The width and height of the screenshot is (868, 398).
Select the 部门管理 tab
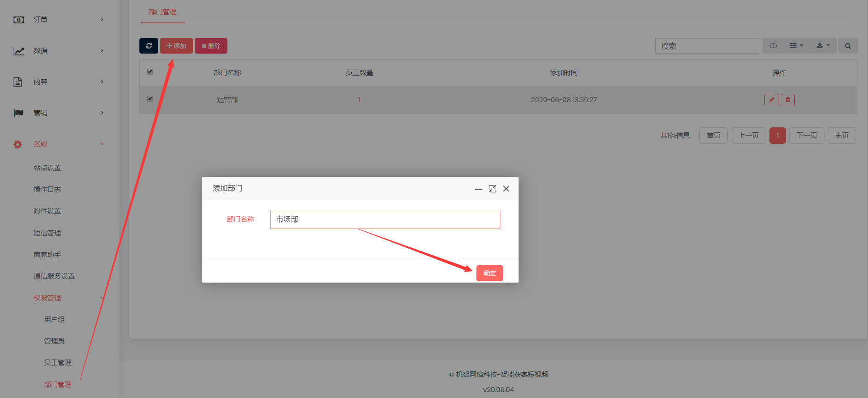click(x=163, y=12)
